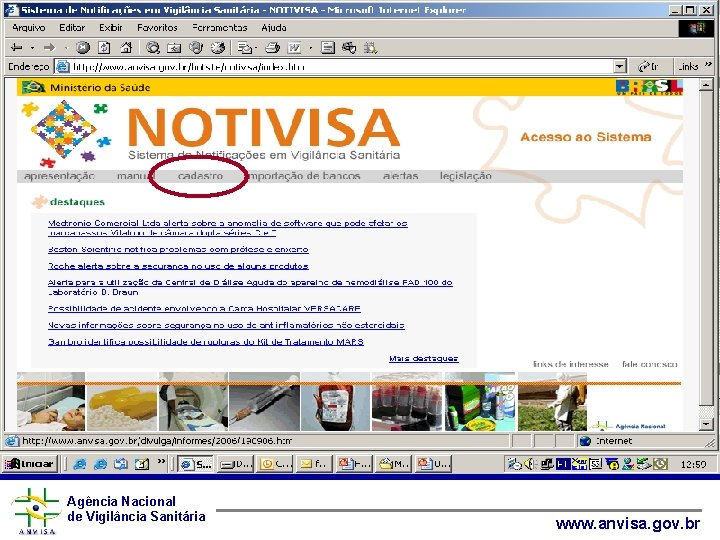Click the scrollbar up arrow

click(706, 85)
